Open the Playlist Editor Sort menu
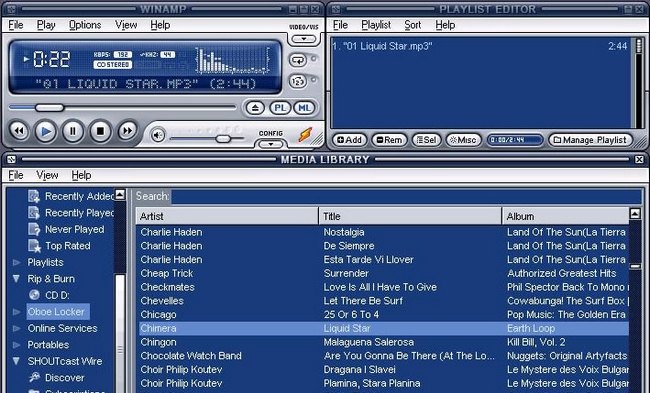The image size is (650, 393). pyautogui.click(x=412, y=25)
